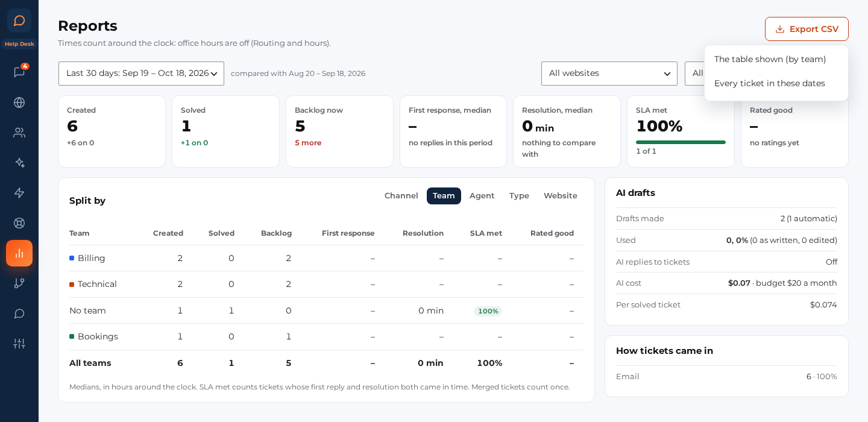Click the Bookings team row label

tap(98, 336)
